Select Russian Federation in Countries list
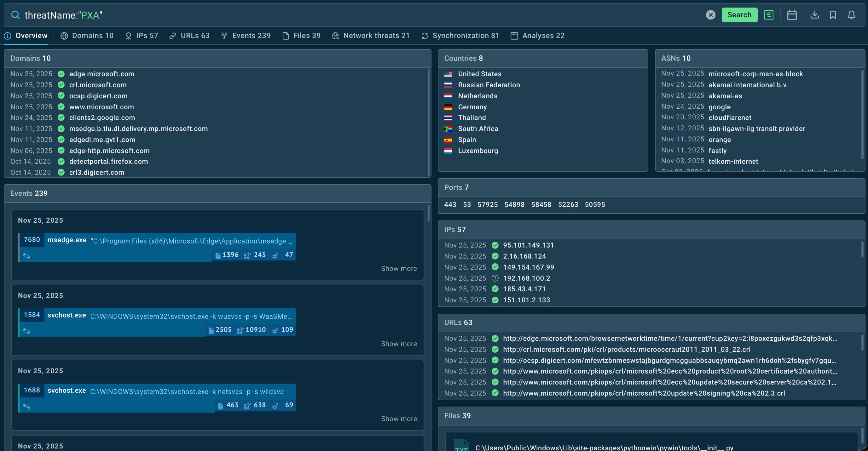 489,85
